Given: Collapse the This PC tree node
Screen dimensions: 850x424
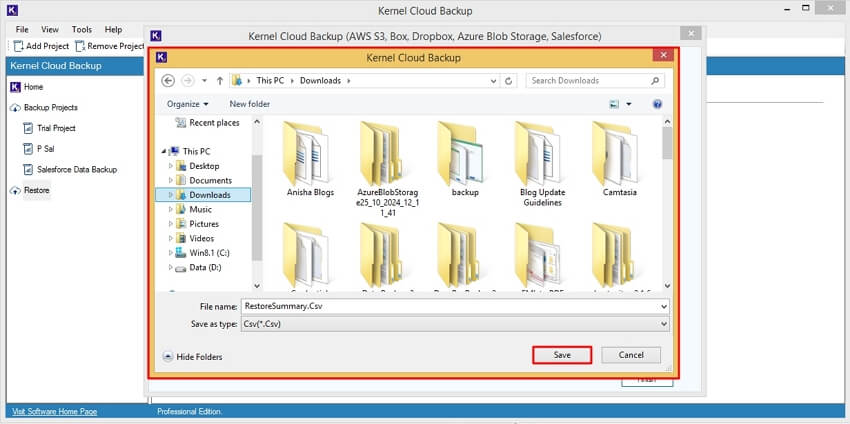Looking at the screenshot, I should (x=164, y=151).
